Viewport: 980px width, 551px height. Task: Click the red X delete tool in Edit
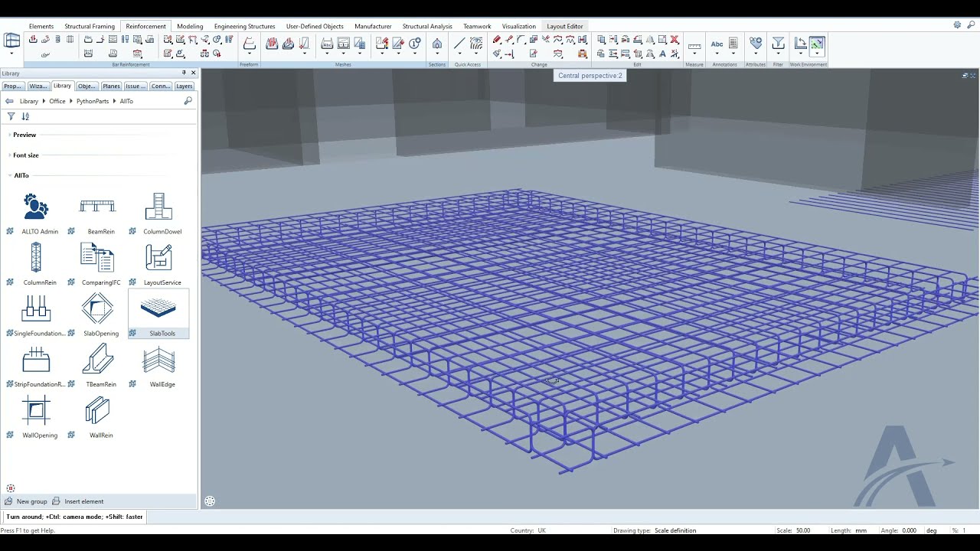click(675, 40)
